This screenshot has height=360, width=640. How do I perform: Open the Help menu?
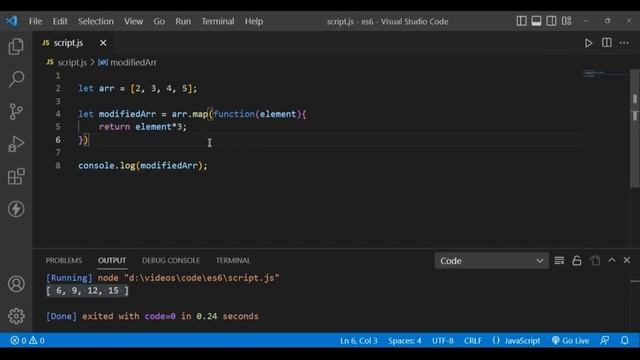[x=254, y=21]
